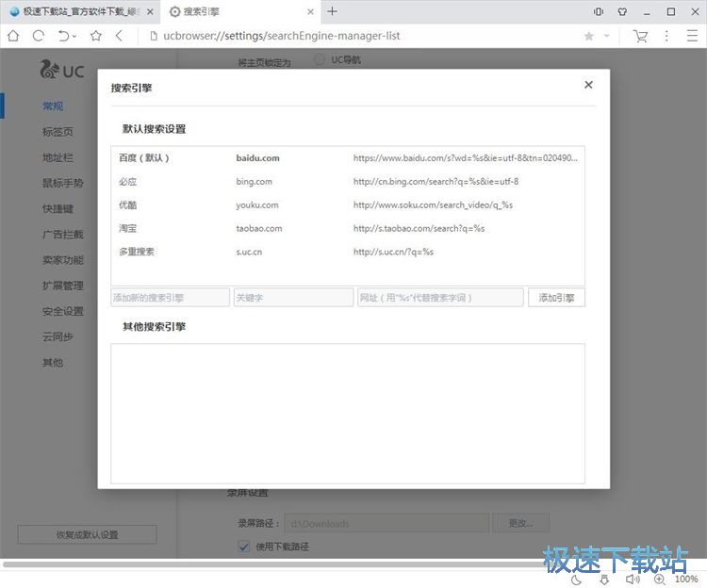Open the 标签页 settings section
Viewport: 707px width, 588px height.
click(58, 132)
